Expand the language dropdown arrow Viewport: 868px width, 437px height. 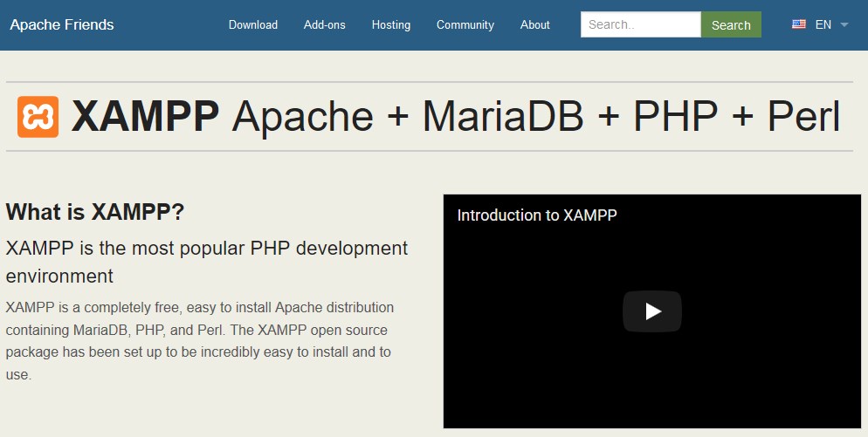(x=844, y=24)
